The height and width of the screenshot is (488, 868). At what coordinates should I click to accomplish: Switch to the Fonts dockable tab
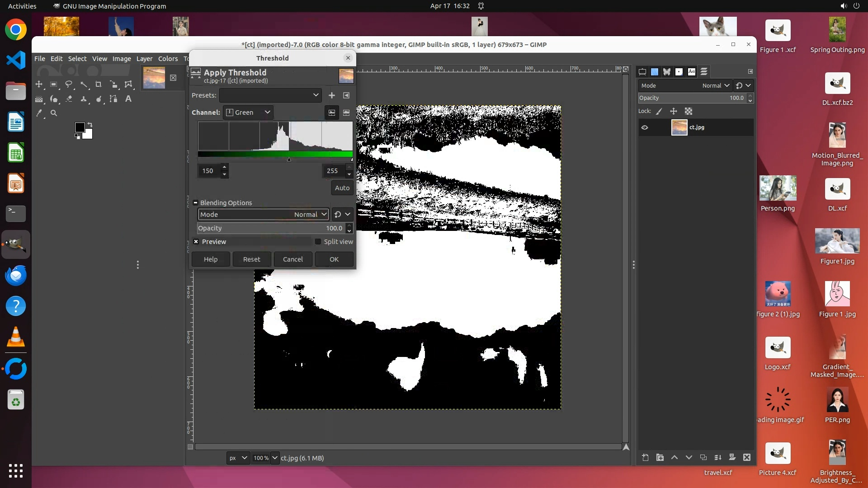(x=692, y=72)
